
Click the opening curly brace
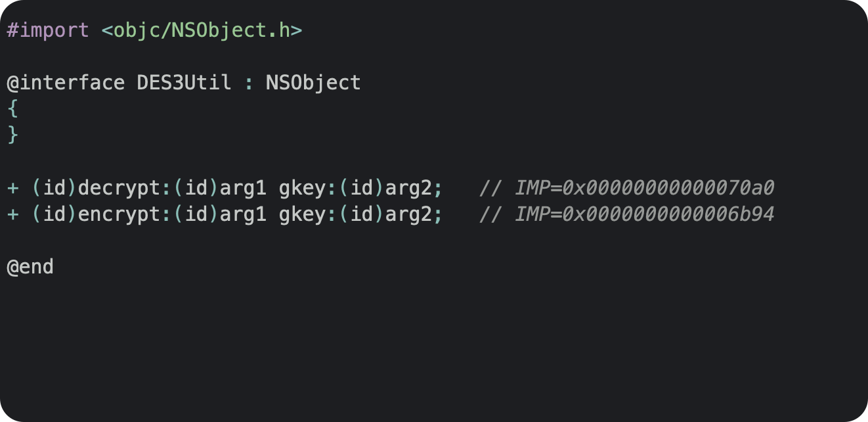[12, 109]
